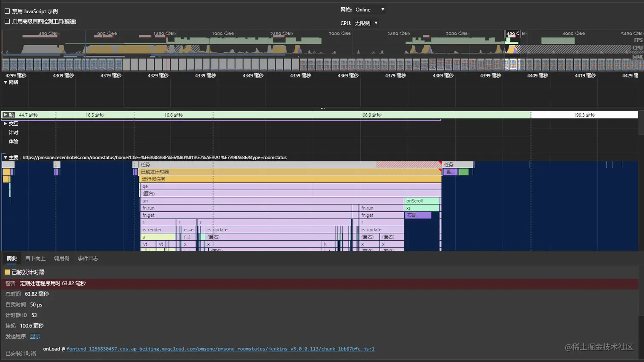Click the 4399 毫秒 ruler mark
This screenshot has height=362, width=644.
(490, 75)
